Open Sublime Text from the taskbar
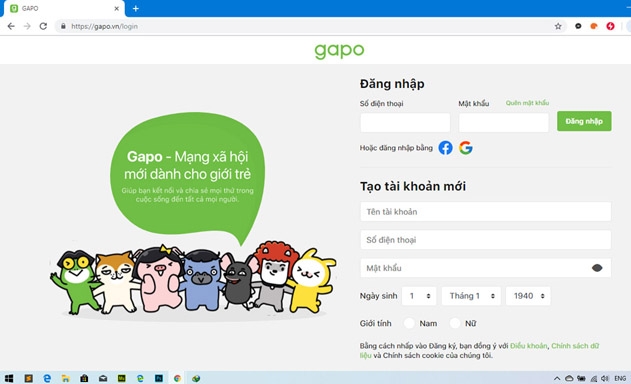This screenshot has height=384, width=631. click(x=29, y=378)
